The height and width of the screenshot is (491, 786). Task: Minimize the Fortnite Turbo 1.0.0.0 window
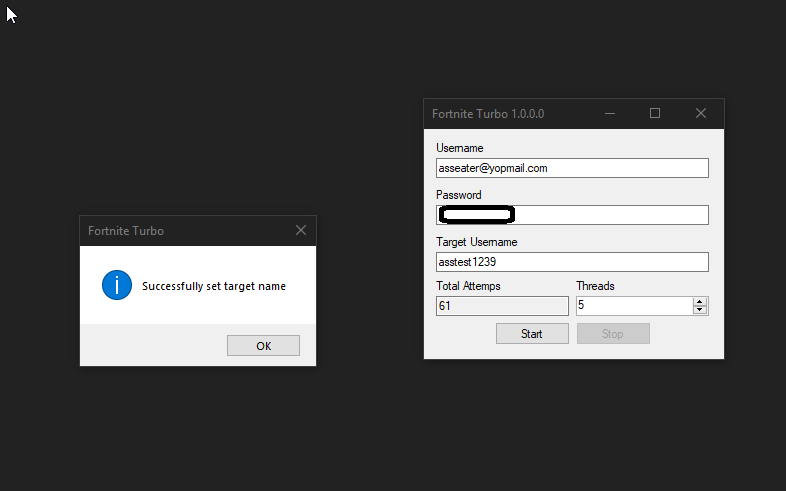click(x=610, y=114)
